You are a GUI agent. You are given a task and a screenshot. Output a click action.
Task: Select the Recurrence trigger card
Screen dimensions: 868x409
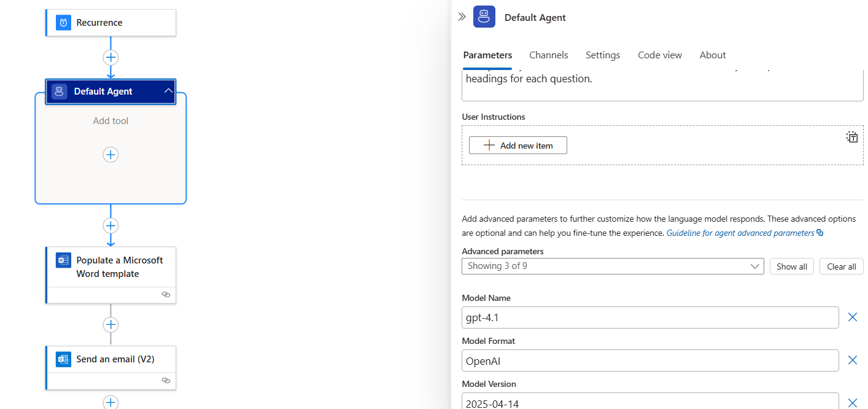(110, 23)
